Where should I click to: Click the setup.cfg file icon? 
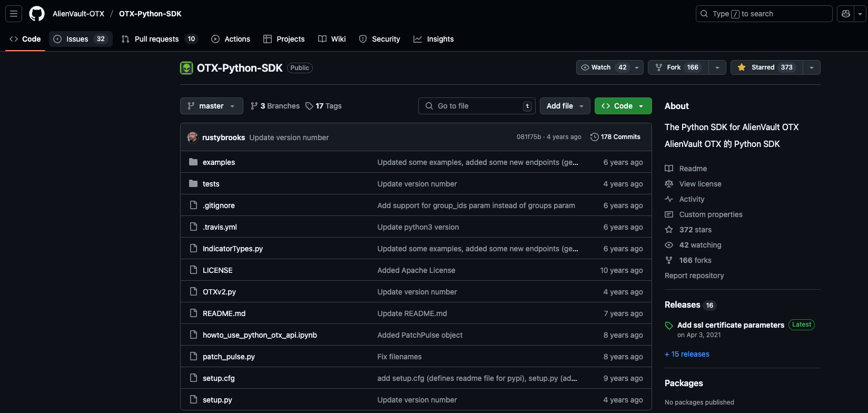193,378
